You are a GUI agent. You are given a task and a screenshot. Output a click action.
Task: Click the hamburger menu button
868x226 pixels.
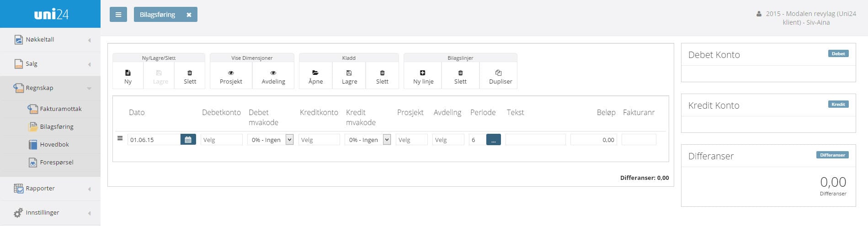point(118,15)
